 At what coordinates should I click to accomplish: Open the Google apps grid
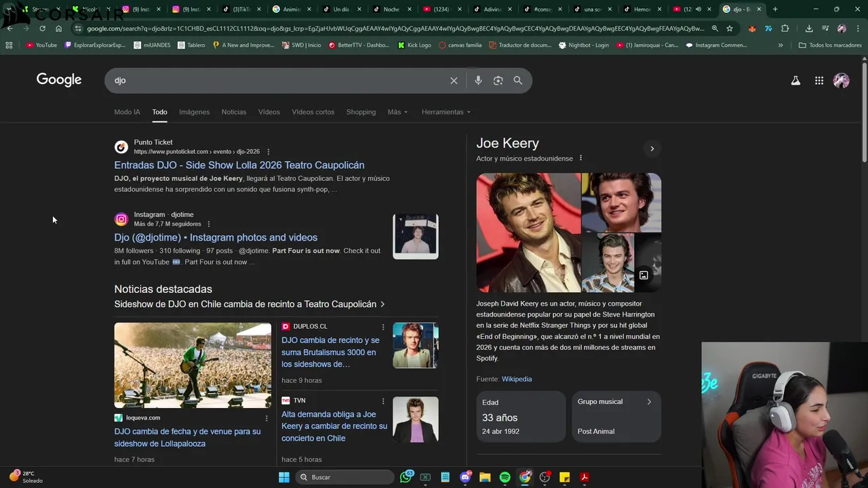819,81
